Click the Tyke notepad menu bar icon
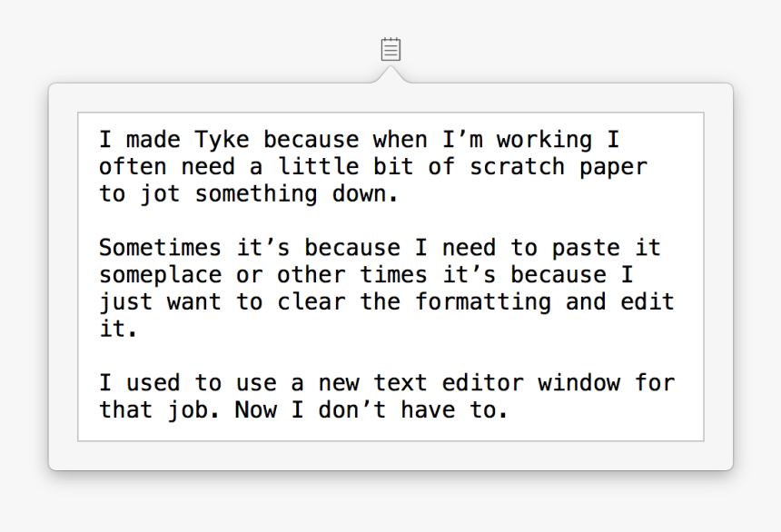The height and width of the screenshot is (532, 781). point(390,49)
